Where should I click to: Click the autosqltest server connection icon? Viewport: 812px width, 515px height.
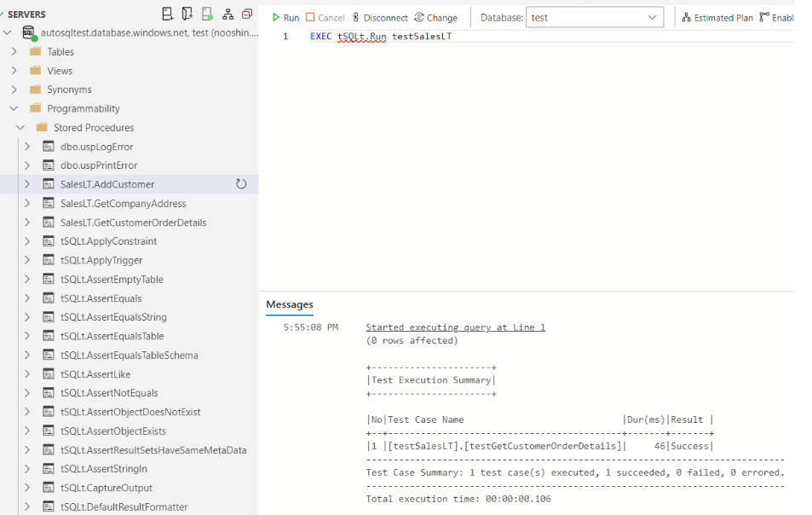[29, 33]
